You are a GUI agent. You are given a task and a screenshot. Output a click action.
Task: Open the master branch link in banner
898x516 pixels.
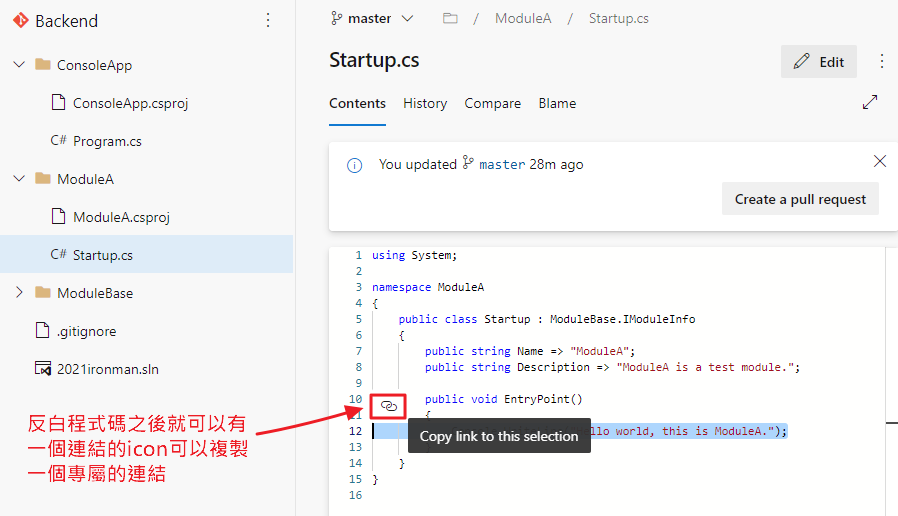(502, 165)
